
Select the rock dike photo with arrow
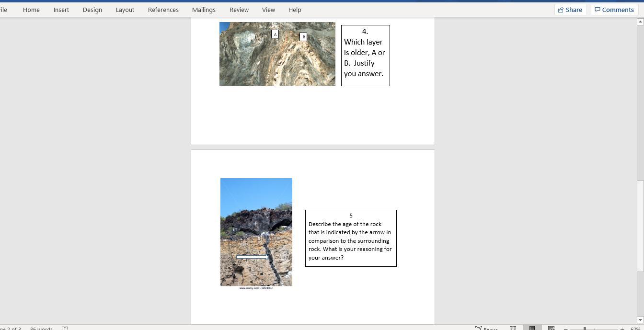tap(256, 232)
